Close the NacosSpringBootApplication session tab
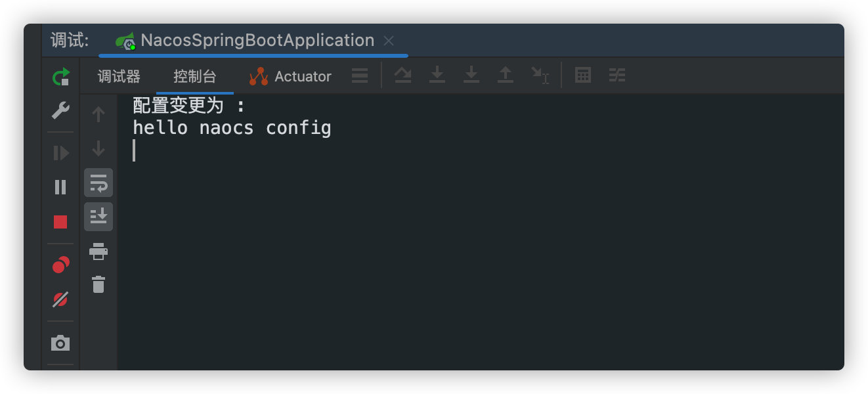This screenshot has width=868, height=394. [x=389, y=41]
